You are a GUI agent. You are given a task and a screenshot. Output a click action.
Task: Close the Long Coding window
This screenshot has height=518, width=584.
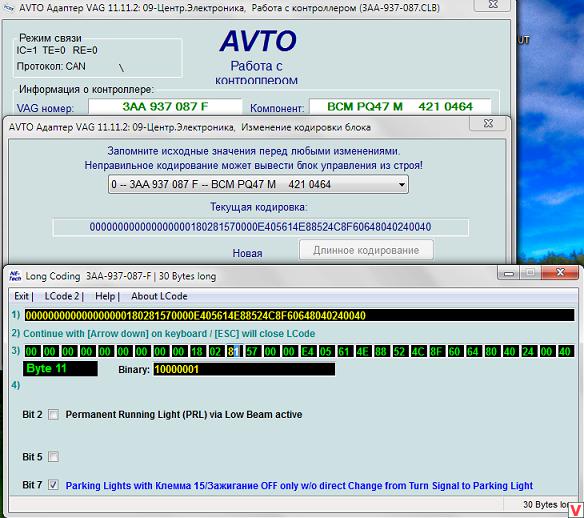point(560,273)
